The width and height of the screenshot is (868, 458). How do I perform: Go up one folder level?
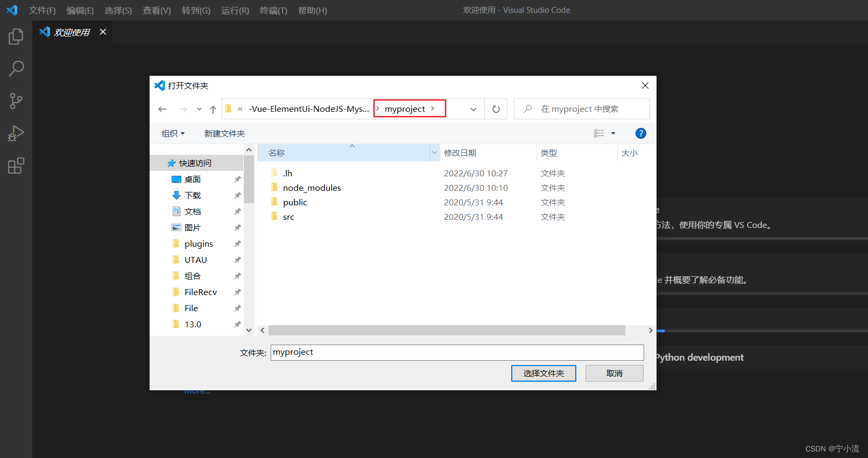[213, 109]
